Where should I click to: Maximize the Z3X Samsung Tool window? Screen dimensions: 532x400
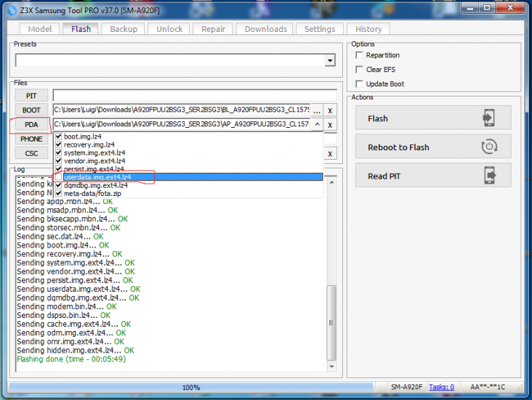pos(487,8)
